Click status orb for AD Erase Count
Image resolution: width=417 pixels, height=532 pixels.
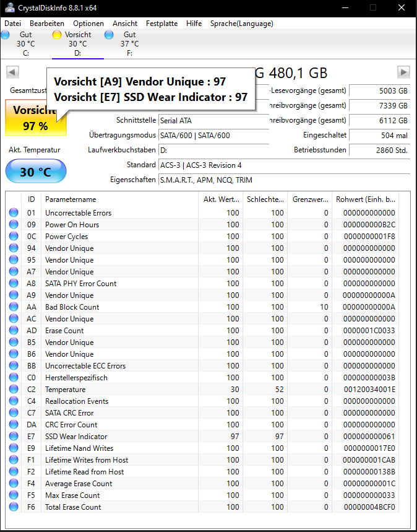pyautogui.click(x=14, y=331)
